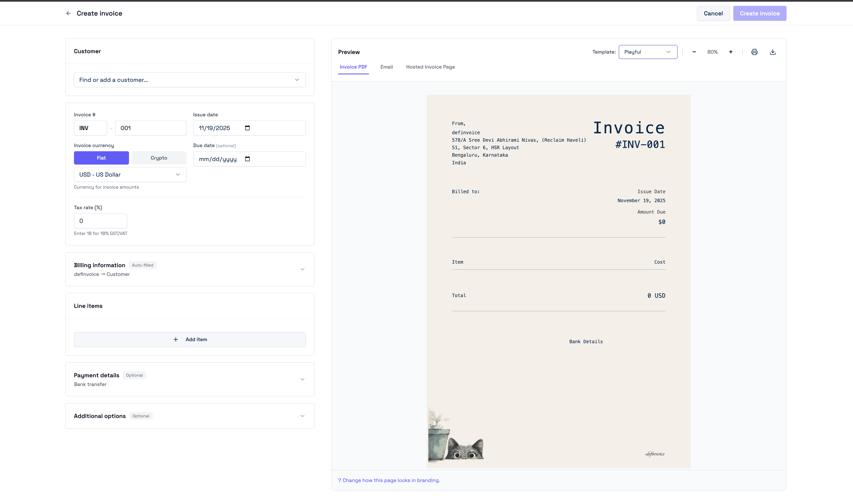Download the invoice PDF
This screenshot has height=504, width=853.
click(x=773, y=52)
